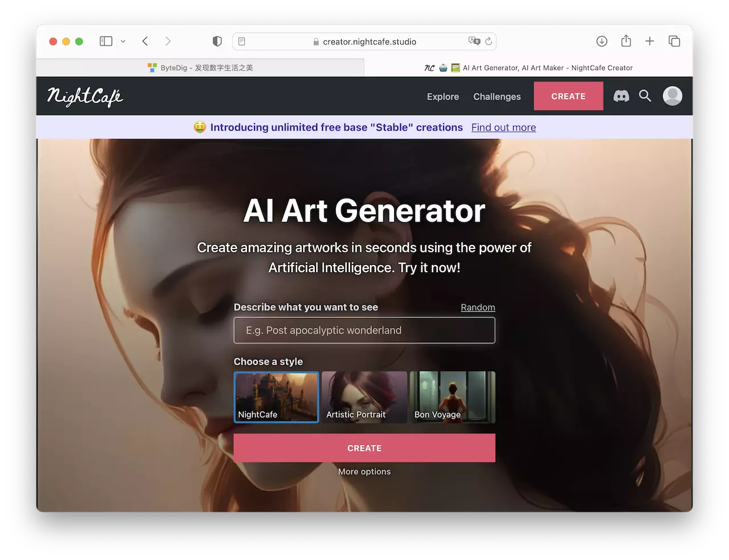Show Safari downloads
Viewport: 729px width, 560px height.
tap(602, 41)
